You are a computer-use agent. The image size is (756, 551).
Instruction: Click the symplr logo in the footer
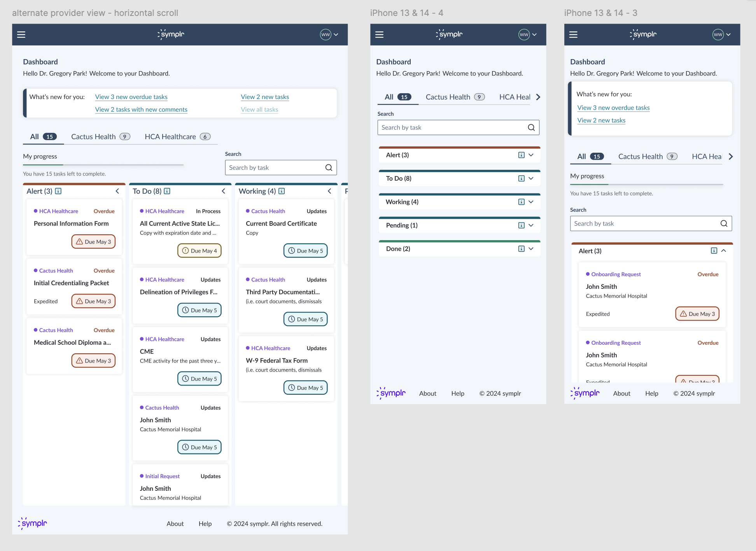pos(32,523)
